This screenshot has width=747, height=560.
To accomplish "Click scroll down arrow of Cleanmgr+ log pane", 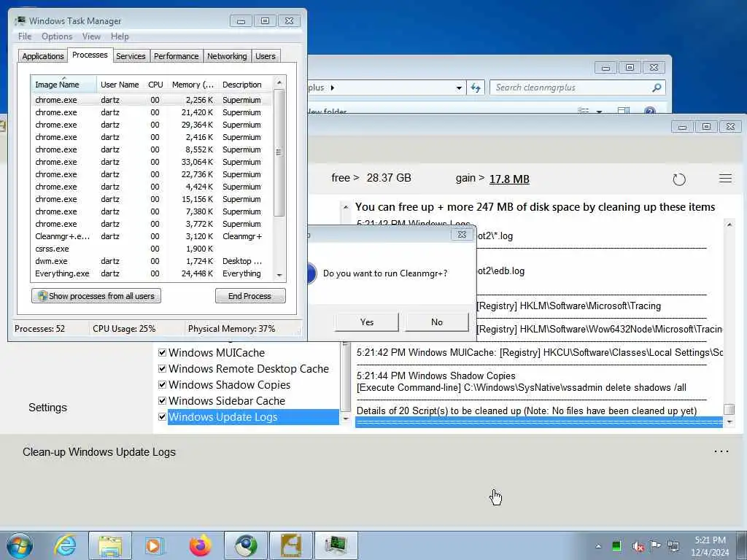I will [729, 422].
